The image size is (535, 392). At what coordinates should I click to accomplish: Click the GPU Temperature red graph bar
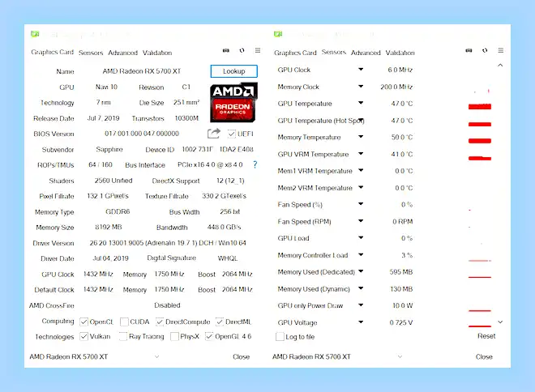point(480,107)
